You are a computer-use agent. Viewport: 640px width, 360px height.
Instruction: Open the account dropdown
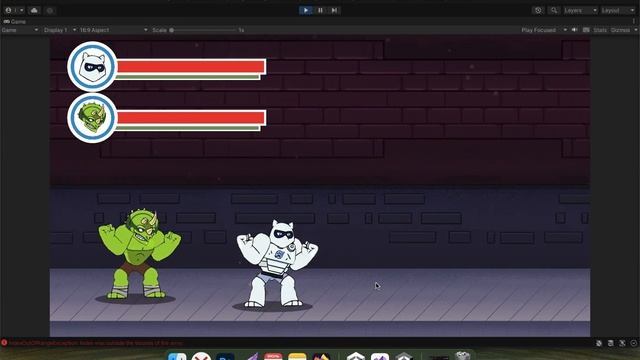(14, 10)
